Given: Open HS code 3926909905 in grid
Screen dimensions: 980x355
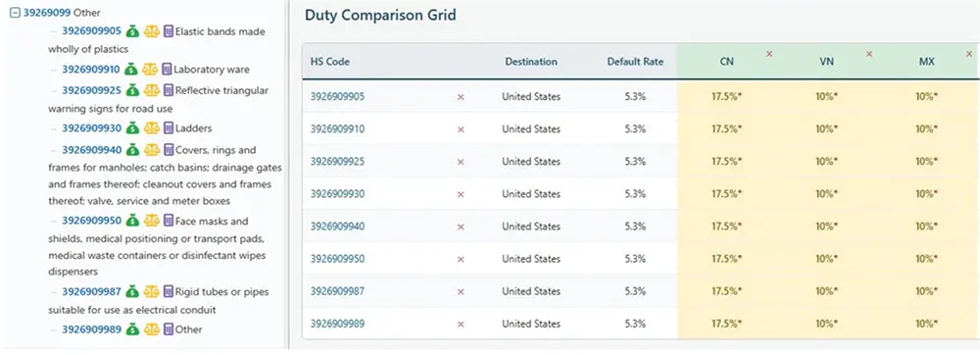Looking at the screenshot, I should click(337, 97).
